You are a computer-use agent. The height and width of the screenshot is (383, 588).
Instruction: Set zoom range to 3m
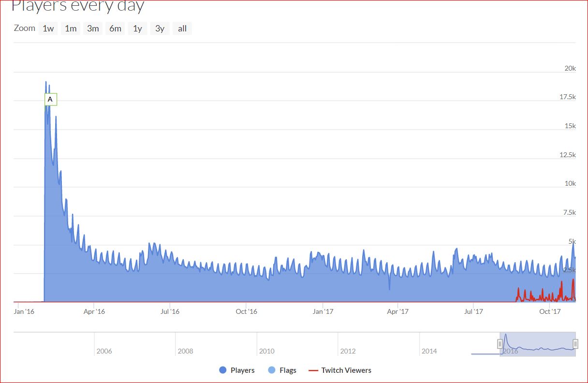coord(93,29)
